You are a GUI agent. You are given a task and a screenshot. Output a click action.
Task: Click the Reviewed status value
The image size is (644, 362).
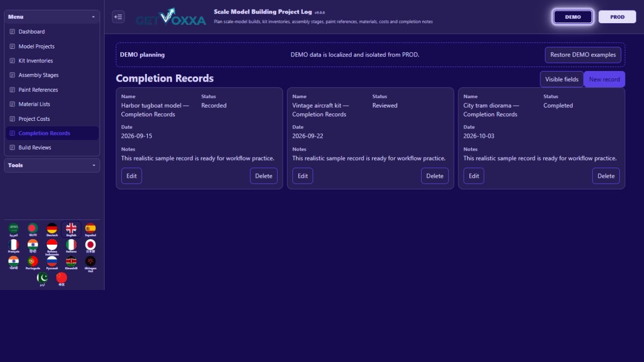[x=385, y=106]
